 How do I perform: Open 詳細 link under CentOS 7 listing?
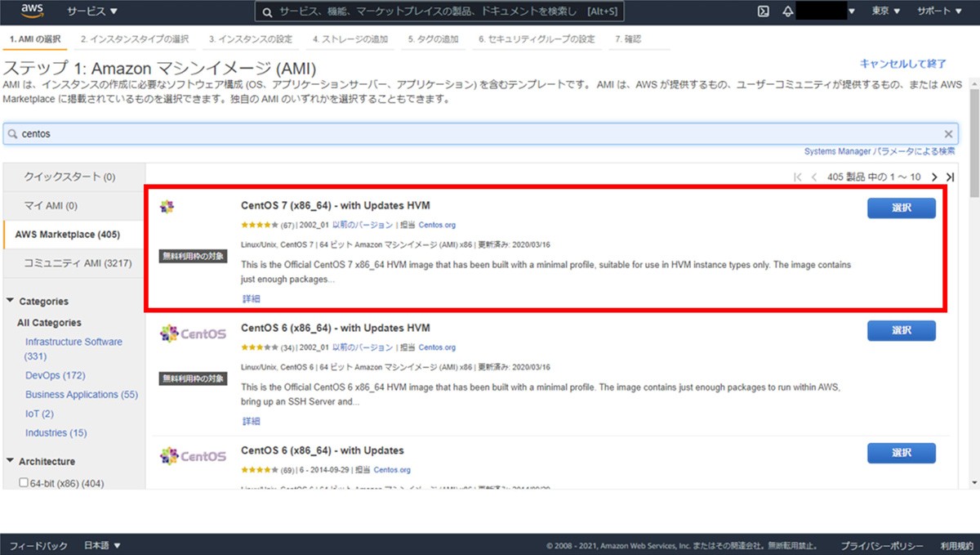251,299
